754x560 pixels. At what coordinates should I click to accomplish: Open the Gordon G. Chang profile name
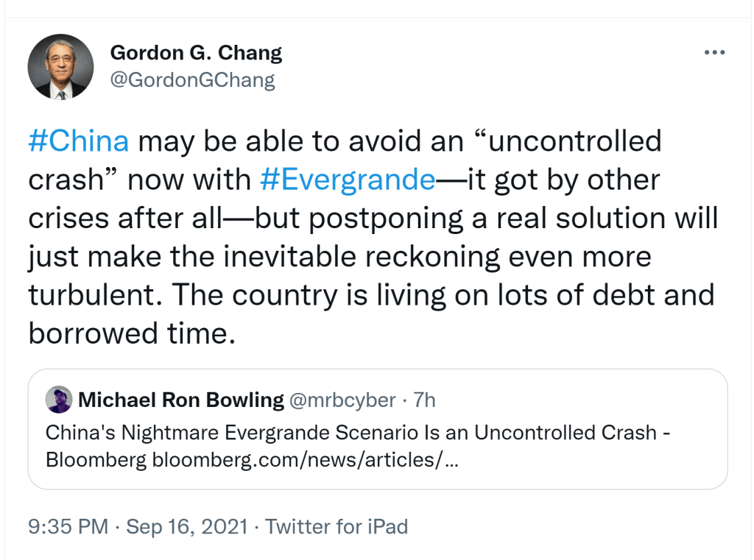coord(196,53)
